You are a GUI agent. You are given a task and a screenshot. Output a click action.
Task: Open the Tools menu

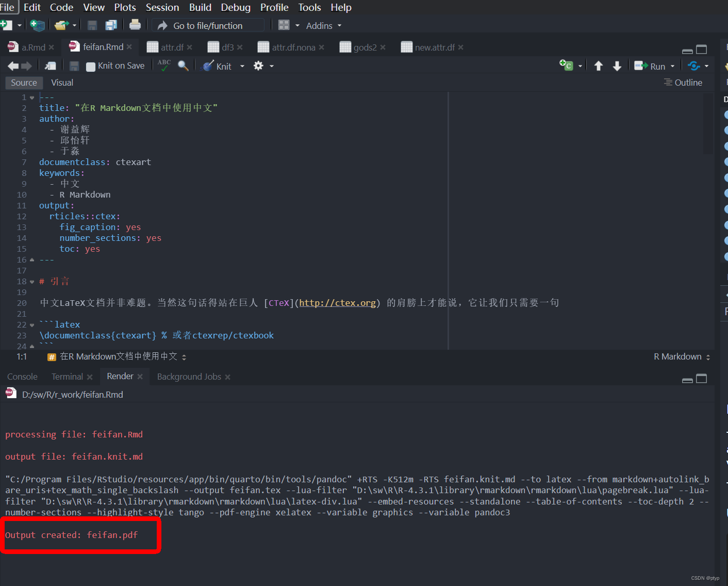click(x=309, y=7)
